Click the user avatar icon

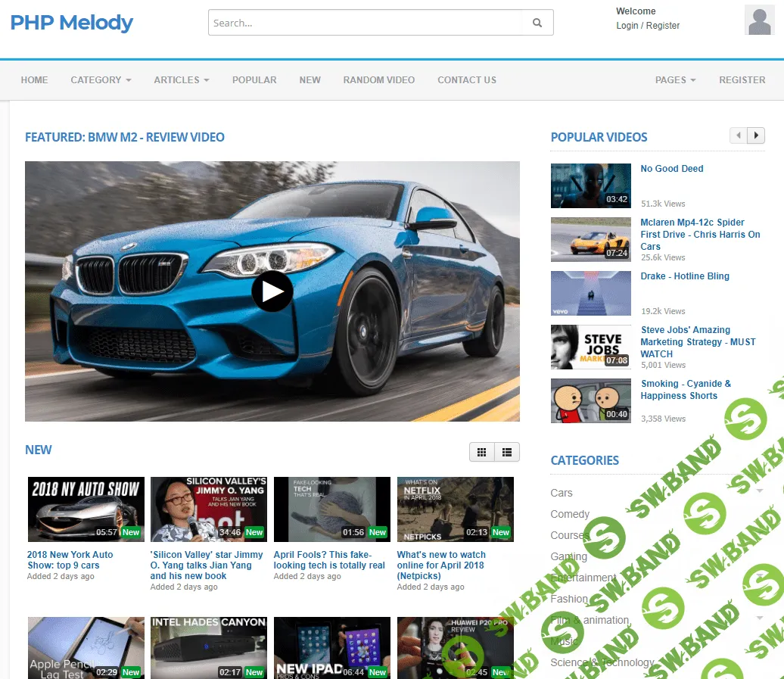[x=759, y=20]
